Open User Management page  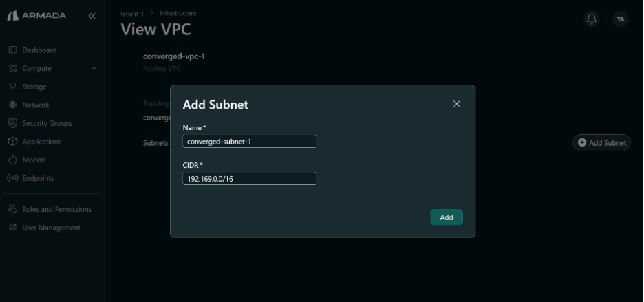[x=52, y=228]
